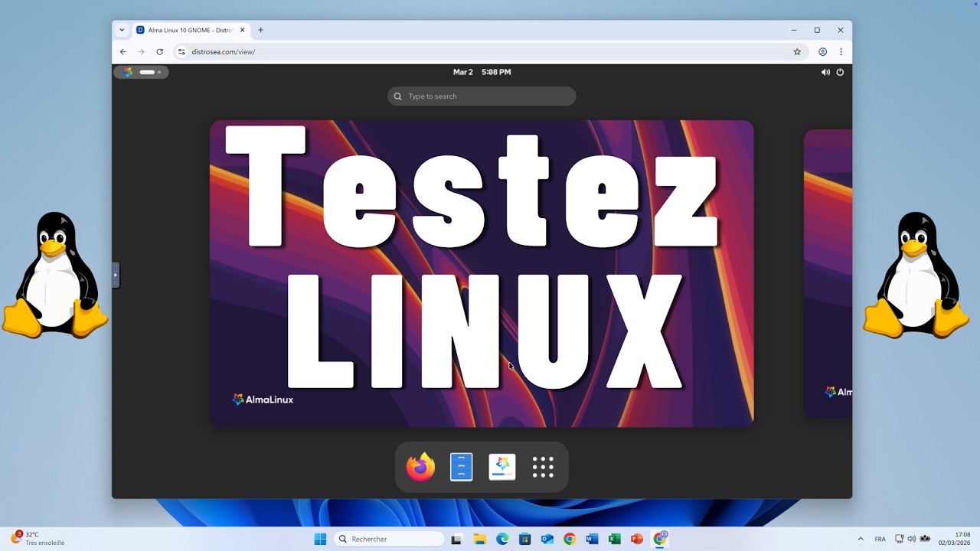Bookmark this page with the star

pos(797,52)
